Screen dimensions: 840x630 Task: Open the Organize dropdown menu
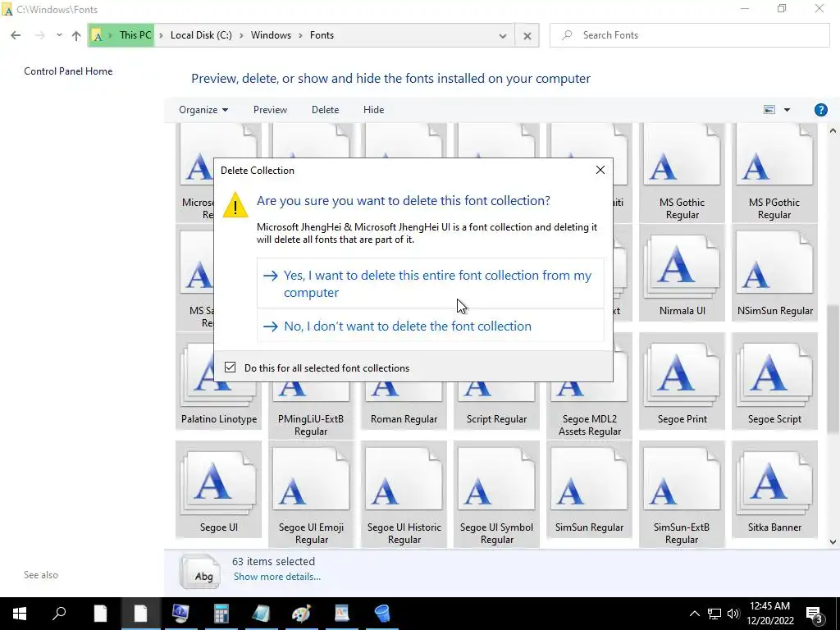click(203, 110)
